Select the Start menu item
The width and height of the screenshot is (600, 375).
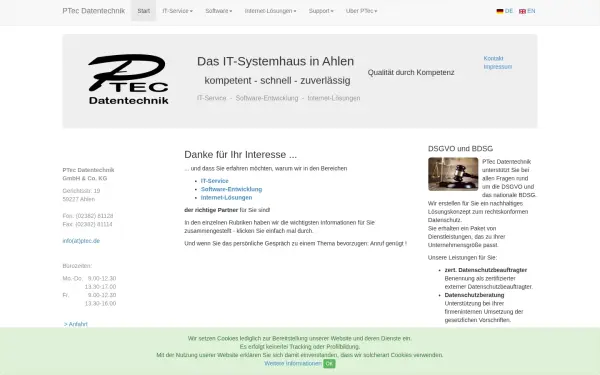point(143,11)
